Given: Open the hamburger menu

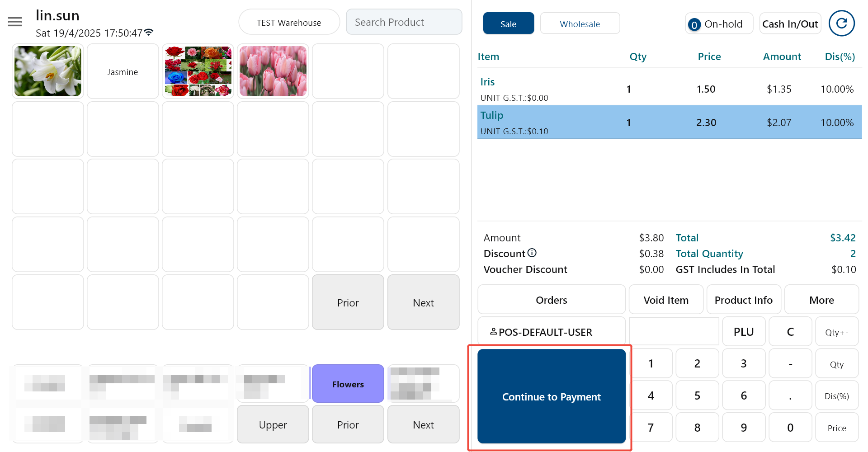Looking at the screenshot, I should click(15, 22).
